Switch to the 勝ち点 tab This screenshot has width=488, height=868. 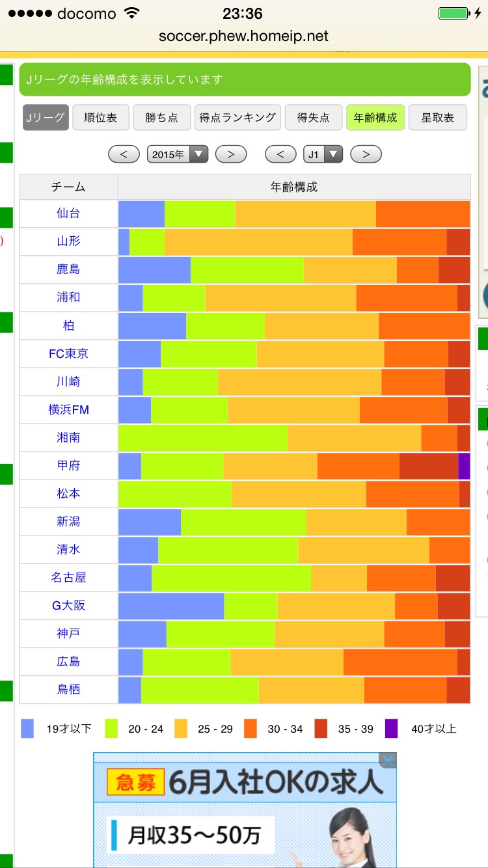coord(161,118)
